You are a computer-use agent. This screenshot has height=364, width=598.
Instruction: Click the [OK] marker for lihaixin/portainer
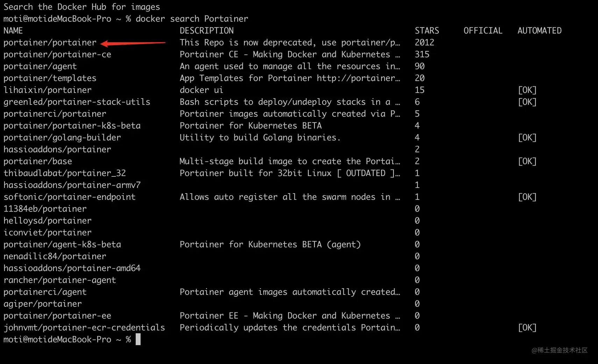[x=527, y=90]
